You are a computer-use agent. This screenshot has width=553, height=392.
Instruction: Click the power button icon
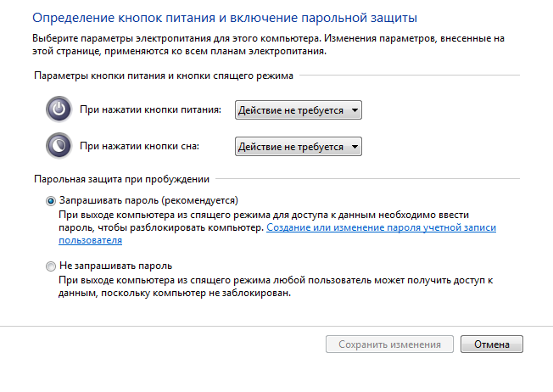tap(59, 109)
